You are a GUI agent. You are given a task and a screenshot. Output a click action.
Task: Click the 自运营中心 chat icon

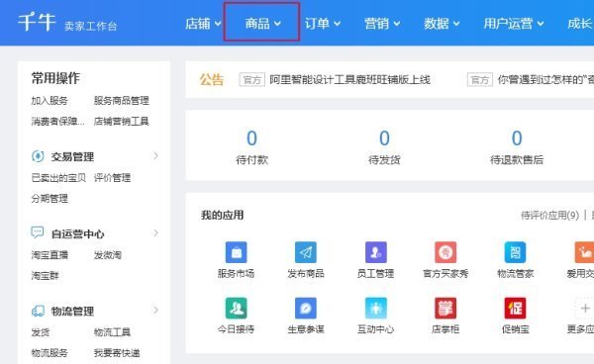click(38, 232)
